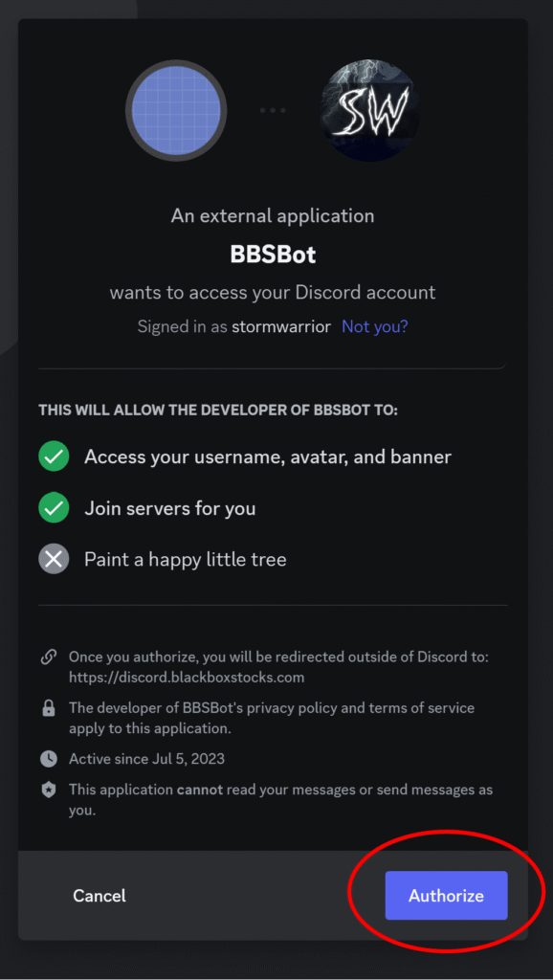The height and width of the screenshot is (980, 553).
Task: Click the ellipsis between the two avatars
Action: point(273,109)
